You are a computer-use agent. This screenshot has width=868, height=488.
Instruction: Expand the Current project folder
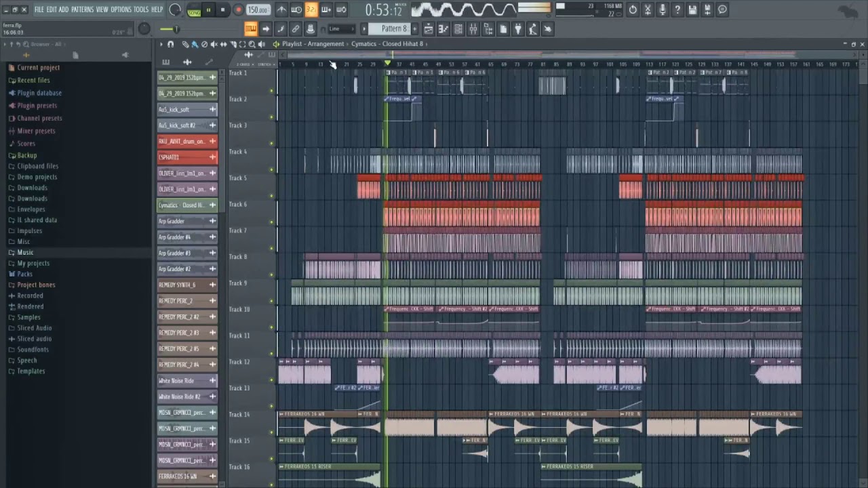(x=38, y=68)
